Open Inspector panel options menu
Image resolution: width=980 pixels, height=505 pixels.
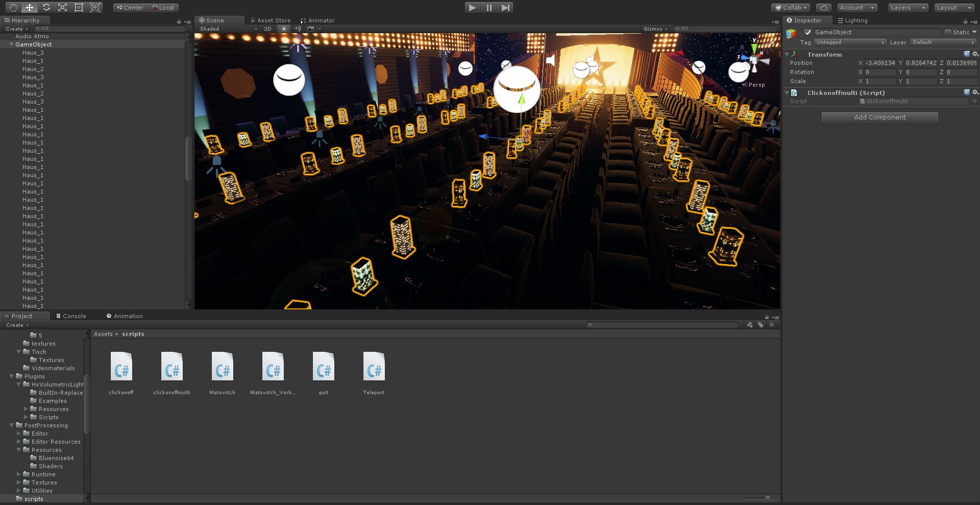pyautogui.click(x=974, y=21)
